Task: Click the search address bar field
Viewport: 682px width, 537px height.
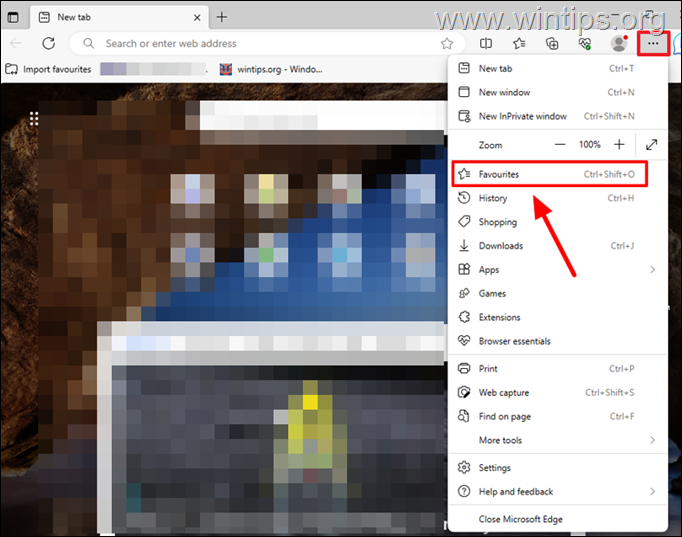Action: pyautogui.click(x=267, y=43)
